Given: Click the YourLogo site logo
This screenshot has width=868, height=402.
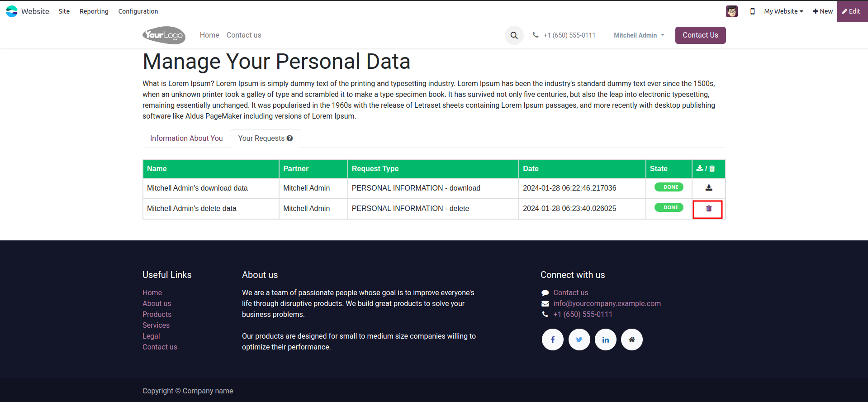Looking at the screenshot, I should pos(164,35).
